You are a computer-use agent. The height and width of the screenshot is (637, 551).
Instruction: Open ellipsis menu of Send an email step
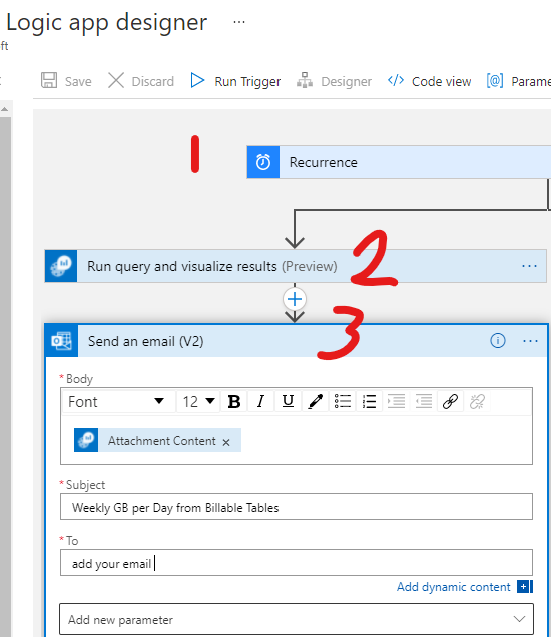(x=530, y=341)
